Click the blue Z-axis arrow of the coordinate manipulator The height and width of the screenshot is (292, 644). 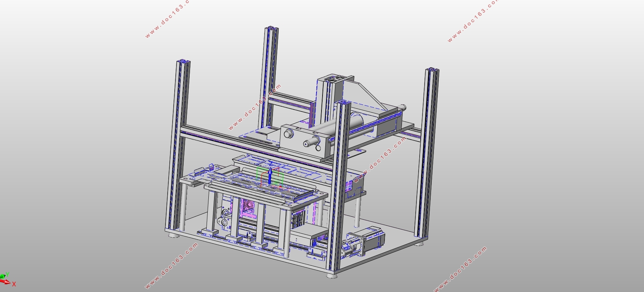point(270,176)
